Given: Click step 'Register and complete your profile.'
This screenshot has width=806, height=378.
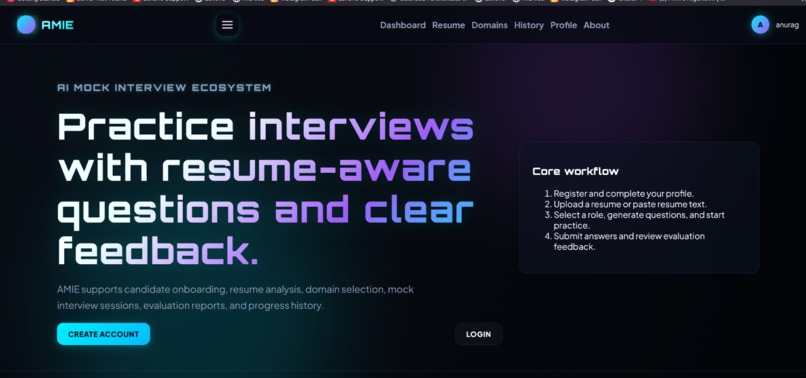Looking at the screenshot, I should tap(624, 194).
